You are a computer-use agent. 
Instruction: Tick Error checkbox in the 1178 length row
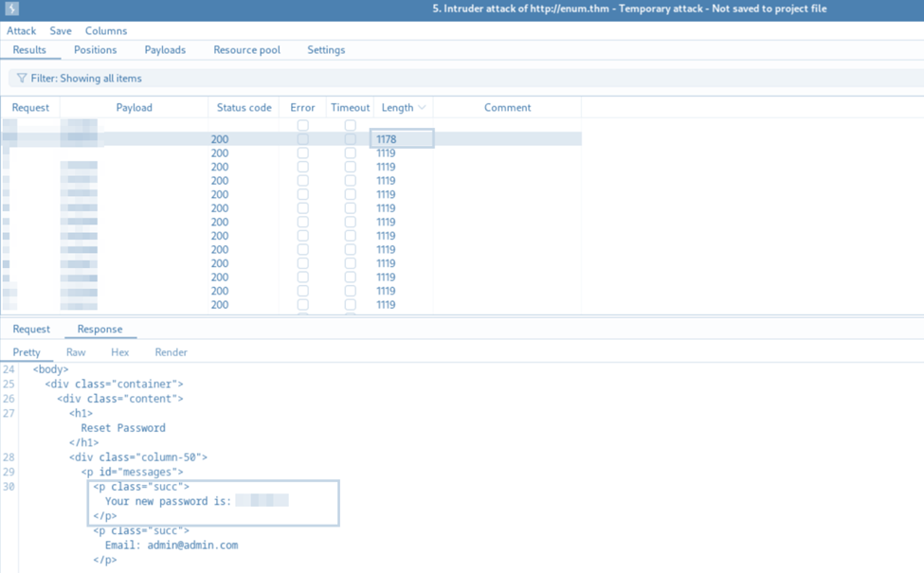click(x=303, y=139)
